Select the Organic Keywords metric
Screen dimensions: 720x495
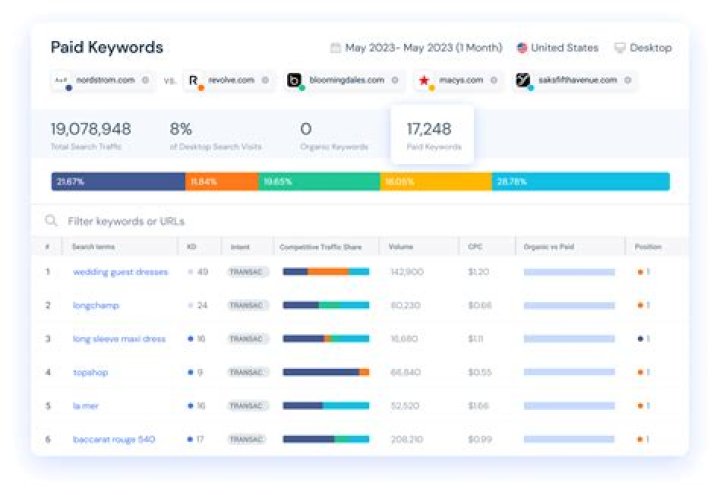click(x=334, y=135)
